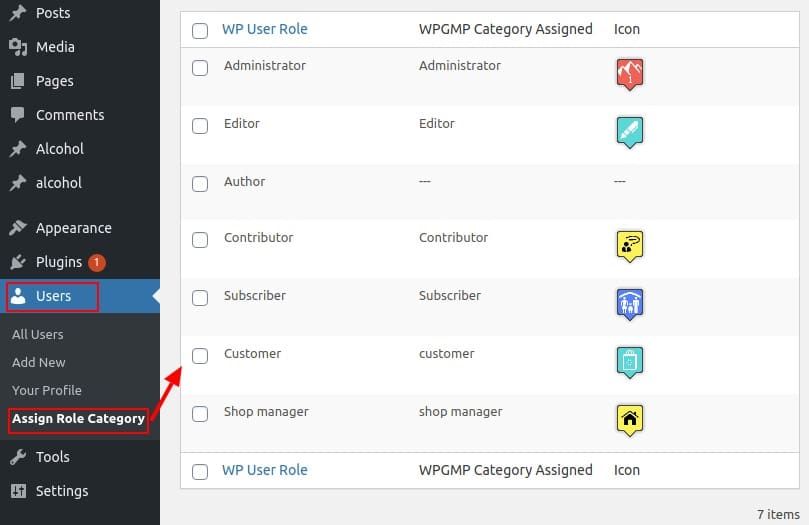The width and height of the screenshot is (809, 525).
Task: Click the yellow Contributor marker icon
Action: tap(630, 246)
